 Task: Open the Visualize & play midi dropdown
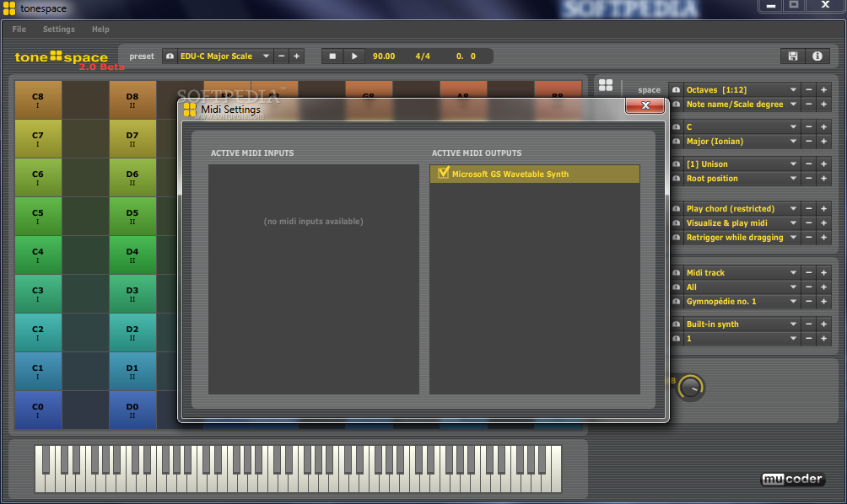point(742,223)
